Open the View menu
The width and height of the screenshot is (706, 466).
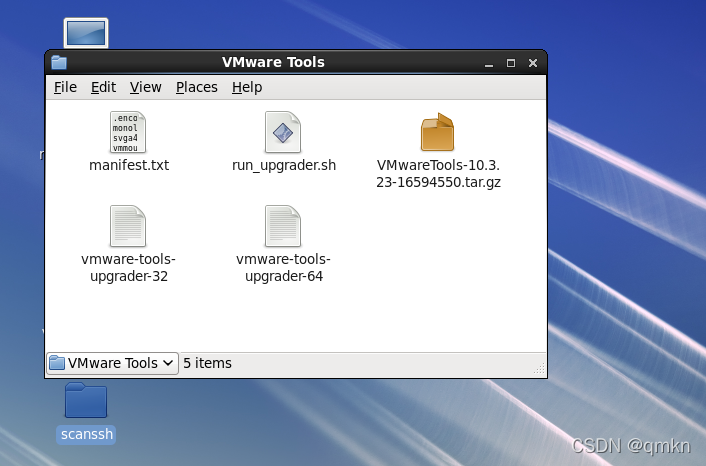pyautogui.click(x=145, y=87)
